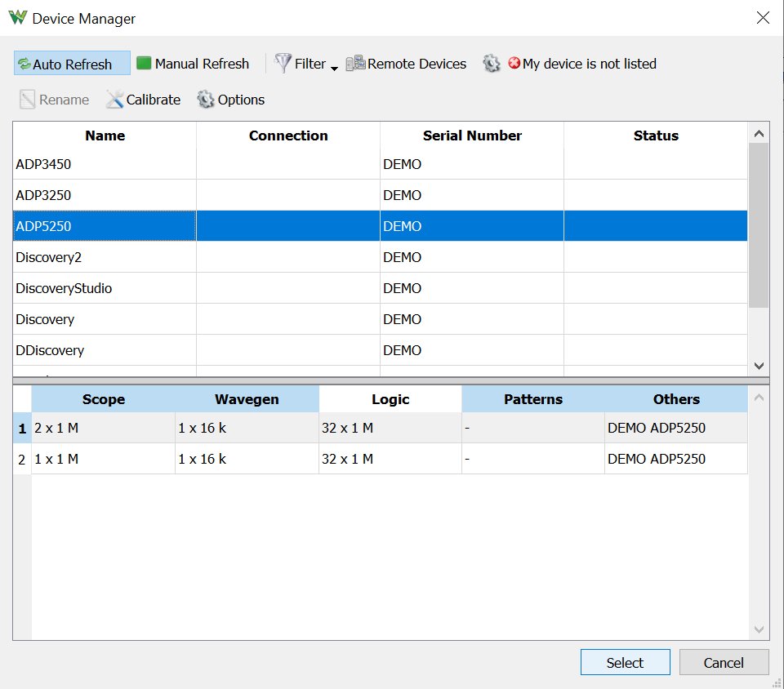The image size is (784, 689).
Task: Click the red My device is not listed icon
Action: pyautogui.click(x=514, y=63)
